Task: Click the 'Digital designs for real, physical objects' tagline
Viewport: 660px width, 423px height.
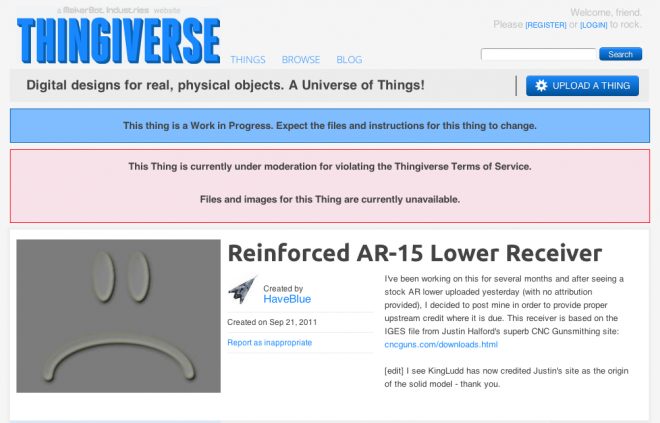Action: pos(225,85)
